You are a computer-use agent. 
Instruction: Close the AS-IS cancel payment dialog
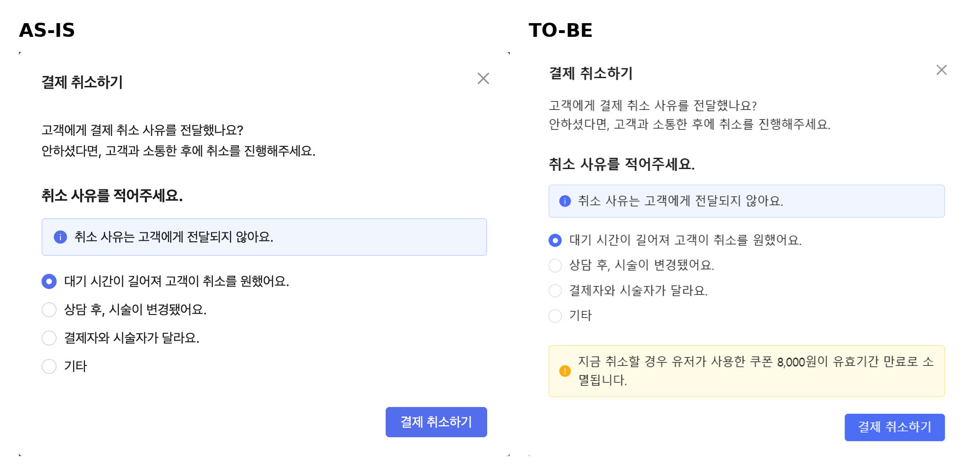click(x=483, y=78)
